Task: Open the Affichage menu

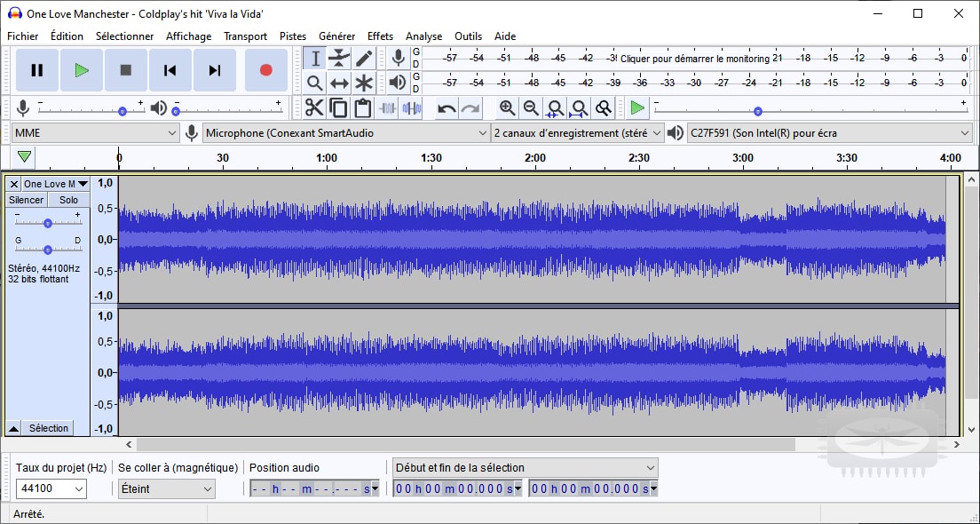Action: (x=189, y=36)
